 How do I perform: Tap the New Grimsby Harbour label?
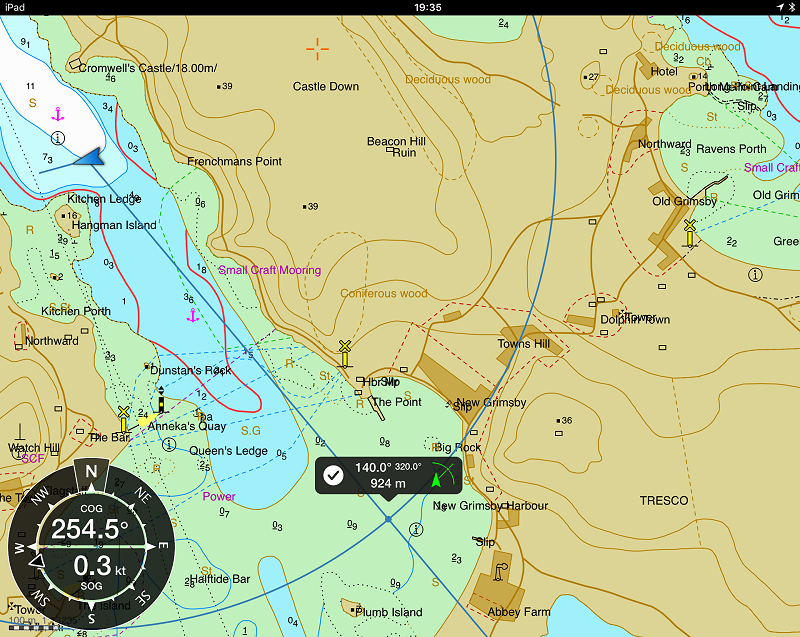tap(490, 505)
